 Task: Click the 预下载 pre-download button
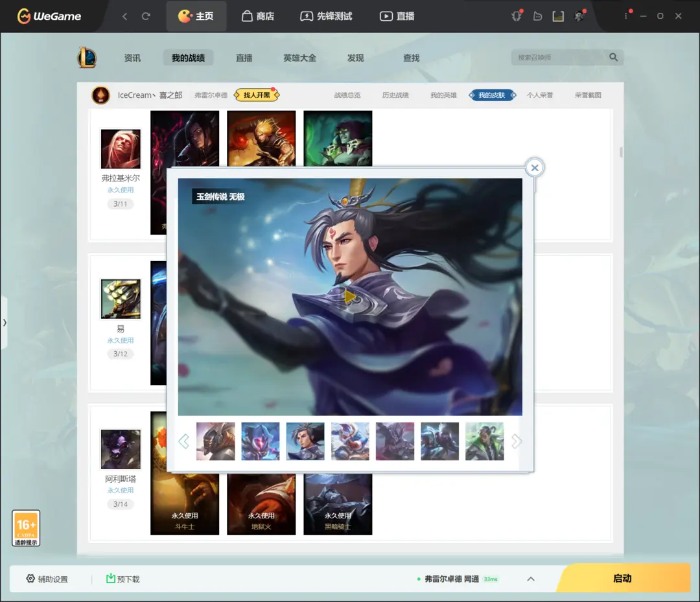click(122, 579)
